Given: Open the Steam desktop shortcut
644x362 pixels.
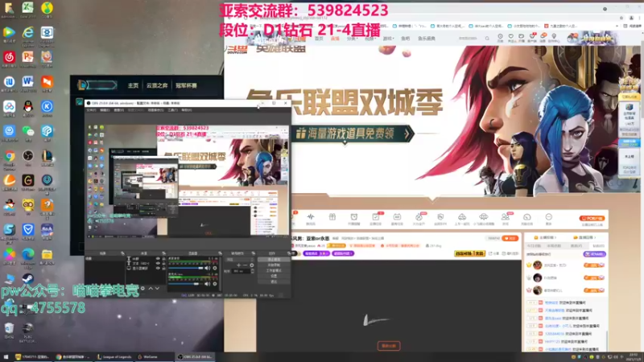Looking at the screenshot, I should coord(28,279).
